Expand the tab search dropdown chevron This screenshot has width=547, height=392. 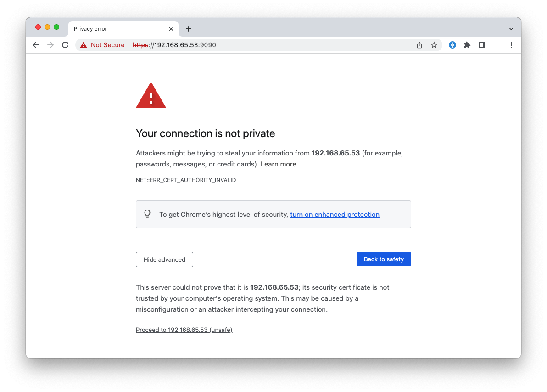(x=511, y=29)
